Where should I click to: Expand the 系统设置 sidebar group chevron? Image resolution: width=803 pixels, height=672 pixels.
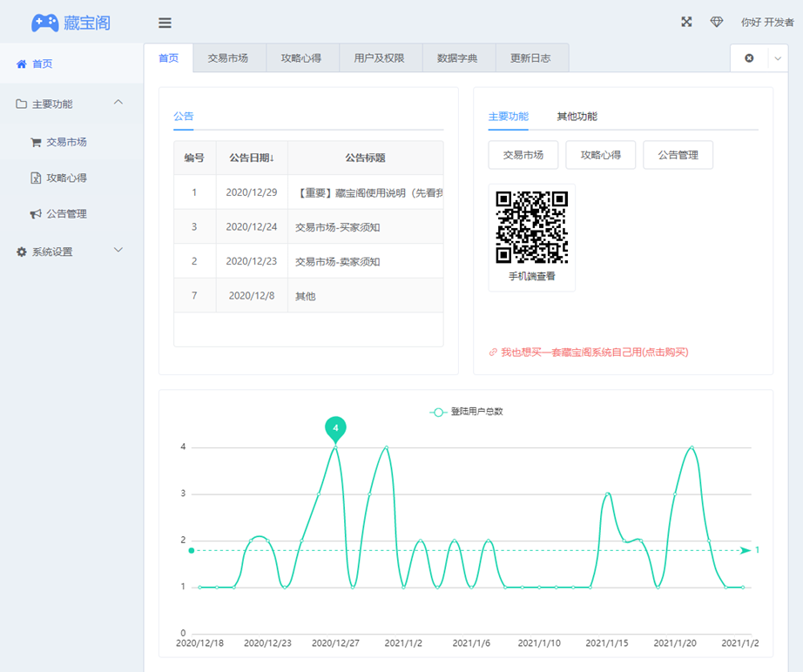118,251
